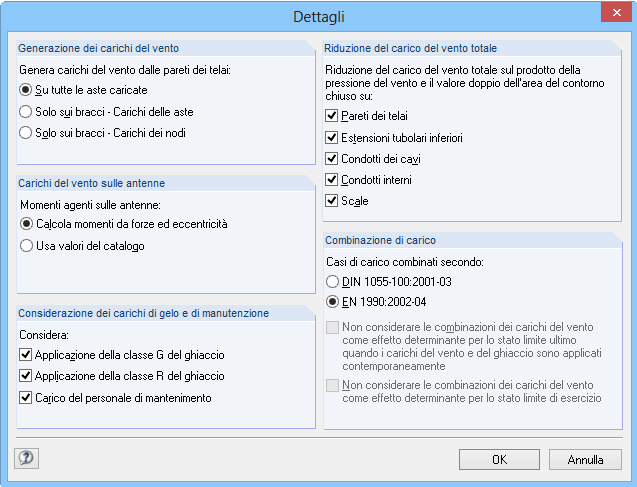Choose 'Solo sui bracci - Carichi dei nodi'
This screenshot has height=487, width=637.
click(x=26, y=132)
